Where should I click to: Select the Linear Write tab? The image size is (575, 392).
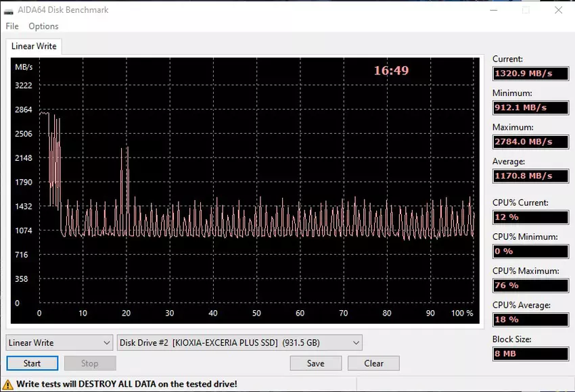pyautogui.click(x=34, y=46)
